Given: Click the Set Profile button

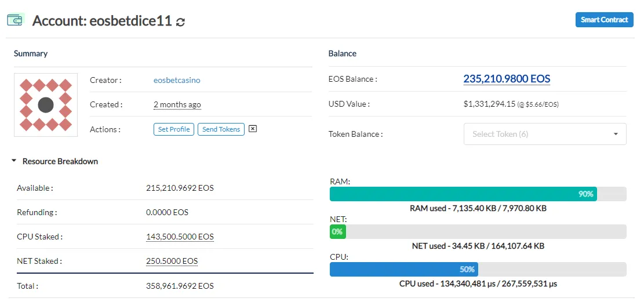Looking at the screenshot, I should pyautogui.click(x=174, y=129).
